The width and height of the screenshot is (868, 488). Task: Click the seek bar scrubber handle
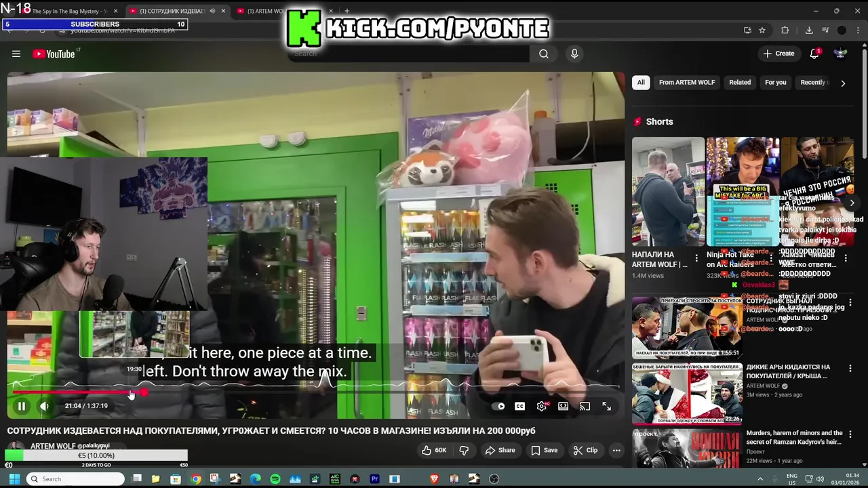pyautogui.click(x=144, y=392)
